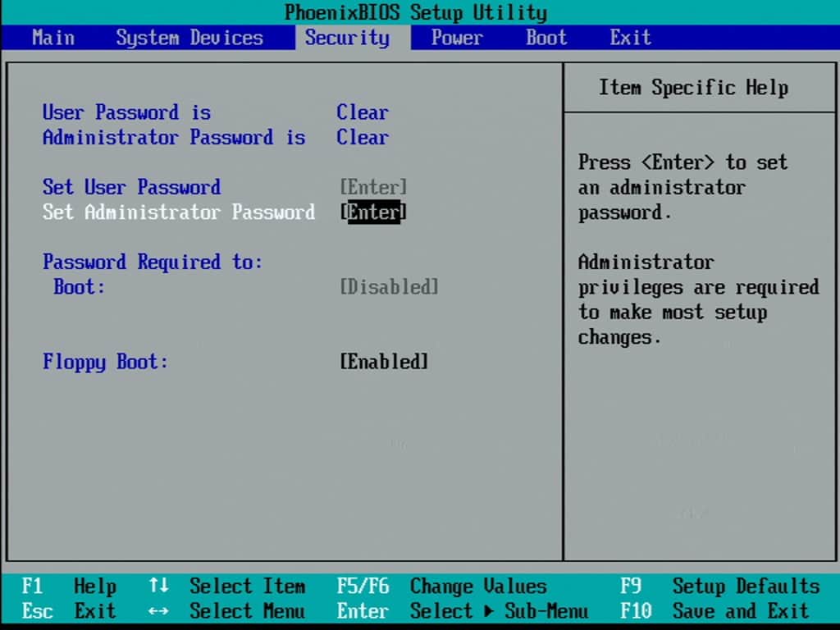Click User Password Clear status
This screenshot has height=630, width=840.
[x=363, y=112]
